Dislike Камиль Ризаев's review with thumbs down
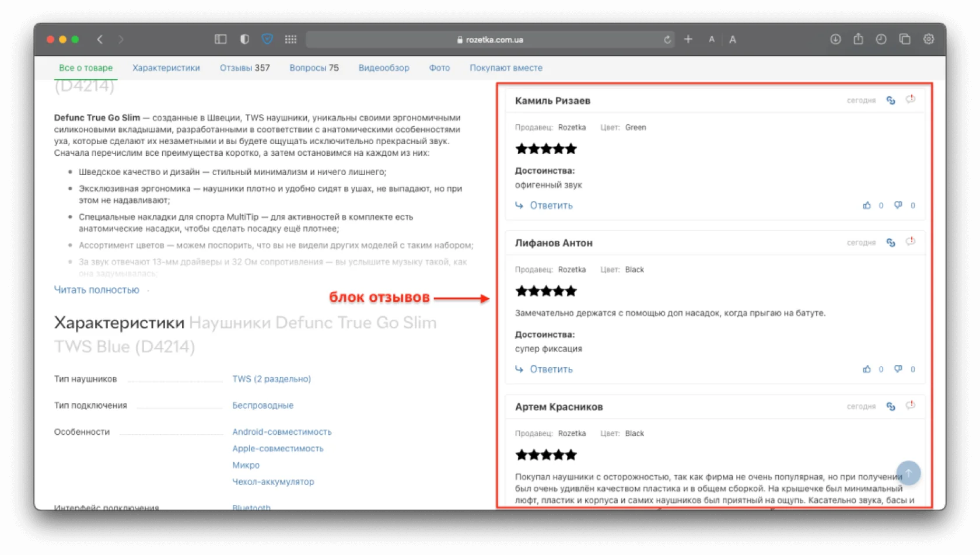The height and width of the screenshot is (555, 980). tap(898, 205)
